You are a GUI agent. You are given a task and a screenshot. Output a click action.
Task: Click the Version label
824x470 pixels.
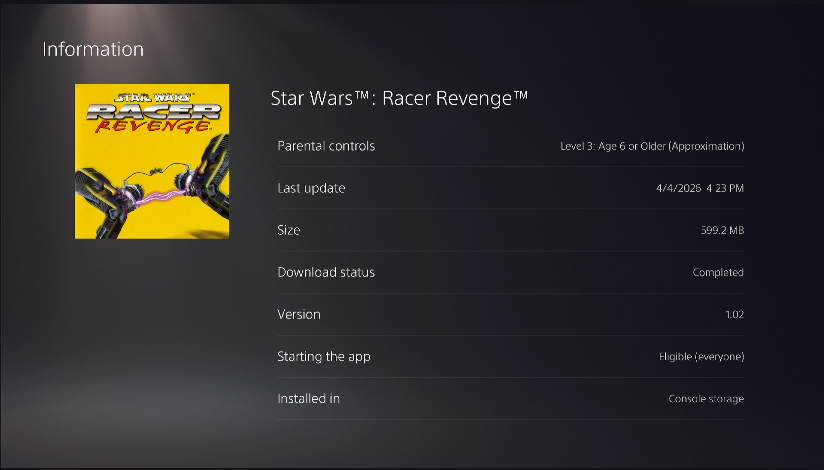click(x=298, y=314)
